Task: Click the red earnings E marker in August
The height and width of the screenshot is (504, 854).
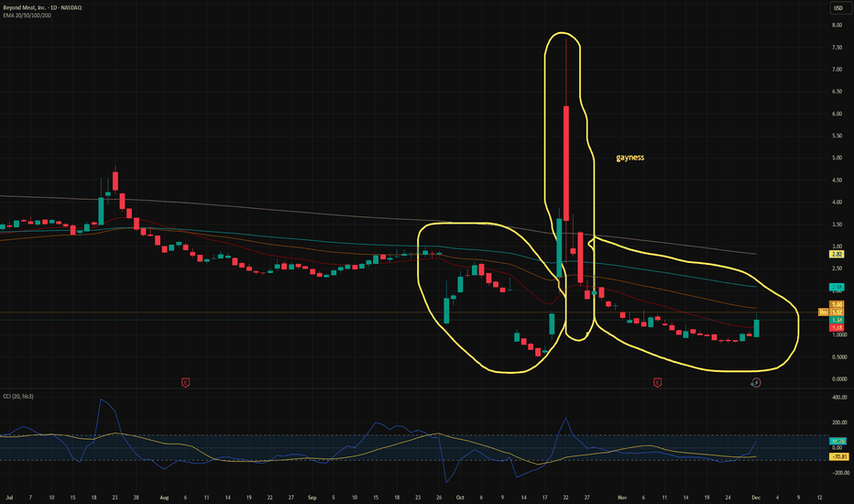Action: pos(186,381)
